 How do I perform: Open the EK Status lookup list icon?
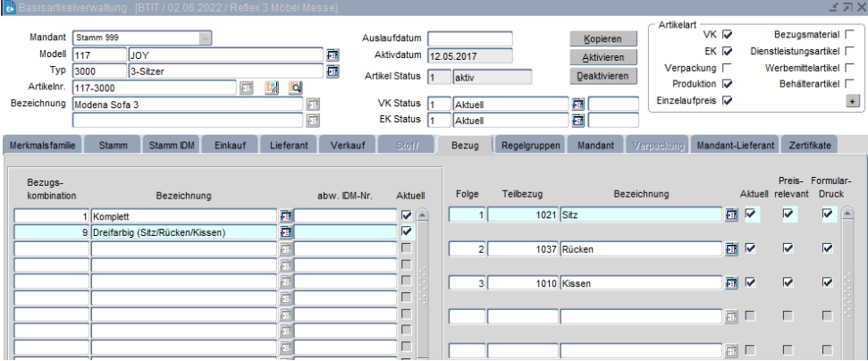(577, 120)
